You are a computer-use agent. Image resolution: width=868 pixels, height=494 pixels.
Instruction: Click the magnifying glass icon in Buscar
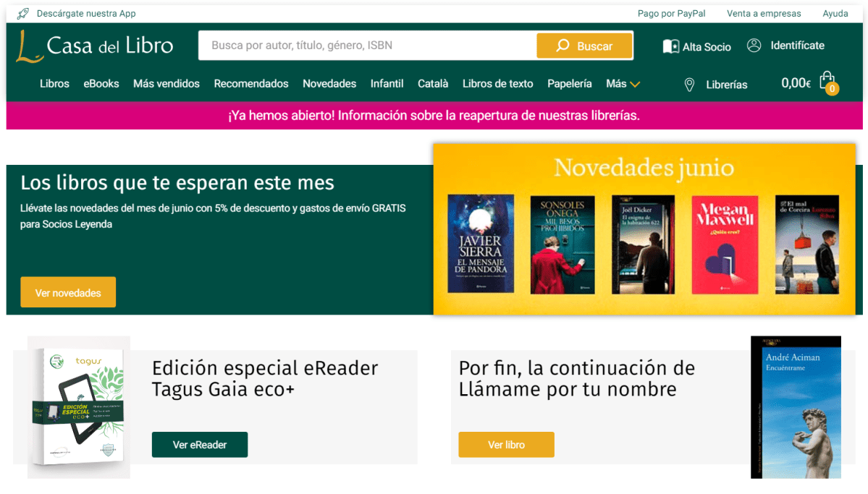[563, 45]
